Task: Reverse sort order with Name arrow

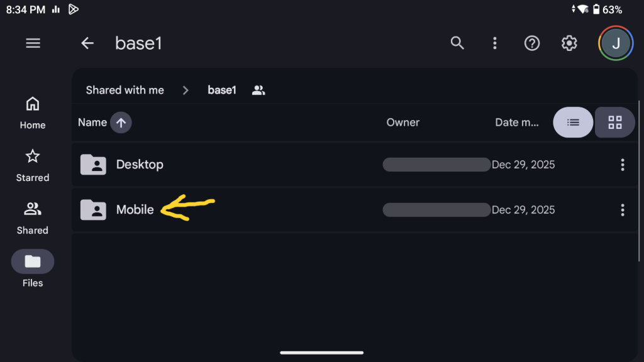Action: (121, 123)
